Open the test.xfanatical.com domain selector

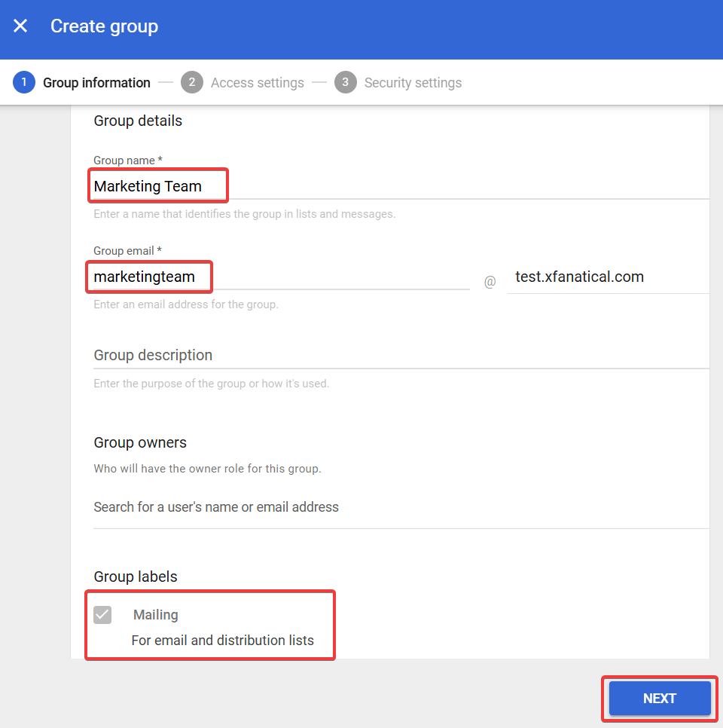607,277
